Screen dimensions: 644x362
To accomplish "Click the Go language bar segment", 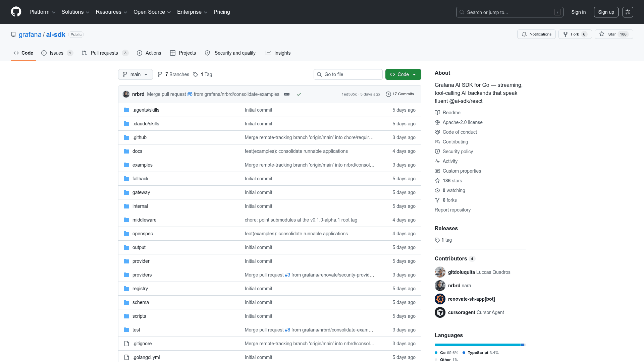I will 478,345.
